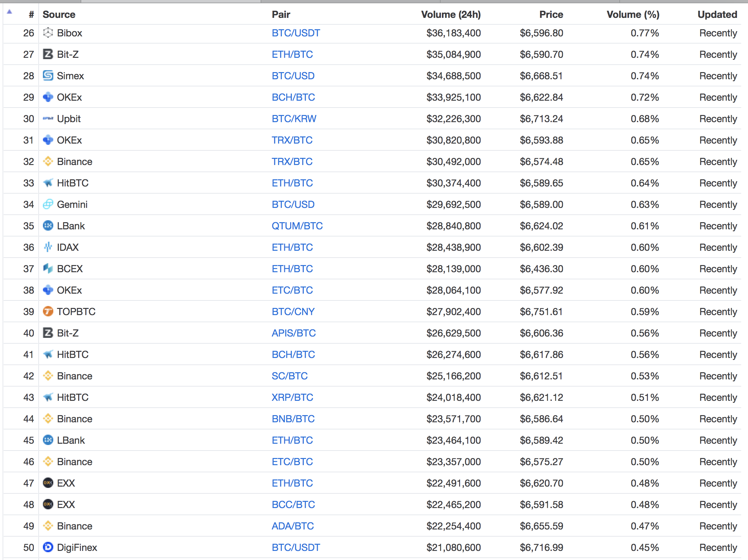Screen dimensions: 748x560
Task: Click the OKEx logo icon in row 31
Action: click(48, 140)
